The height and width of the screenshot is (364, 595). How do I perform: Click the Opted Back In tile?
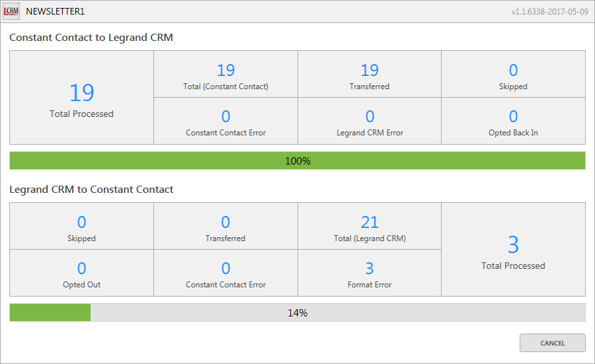coord(513,122)
